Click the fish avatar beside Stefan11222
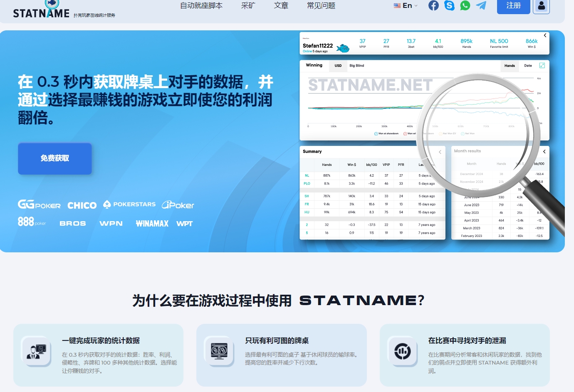Image resolution: width=574 pixels, height=392 pixels. 343,48
